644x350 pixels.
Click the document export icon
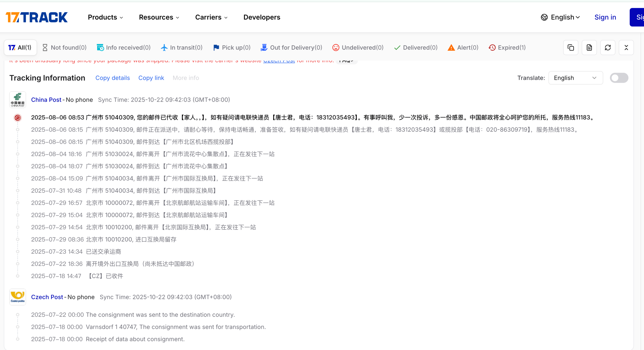click(589, 48)
